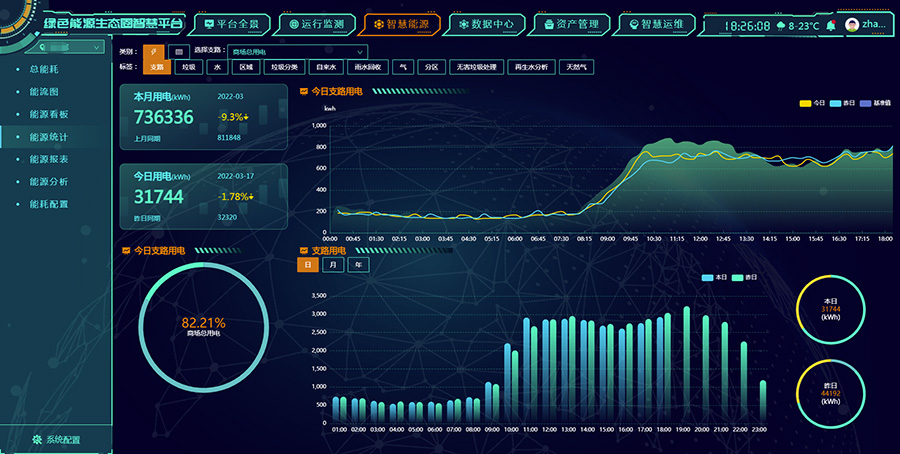900x454 pixels.
Task: Expand the sidebar top selector dropdown
Action: tap(96, 47)
